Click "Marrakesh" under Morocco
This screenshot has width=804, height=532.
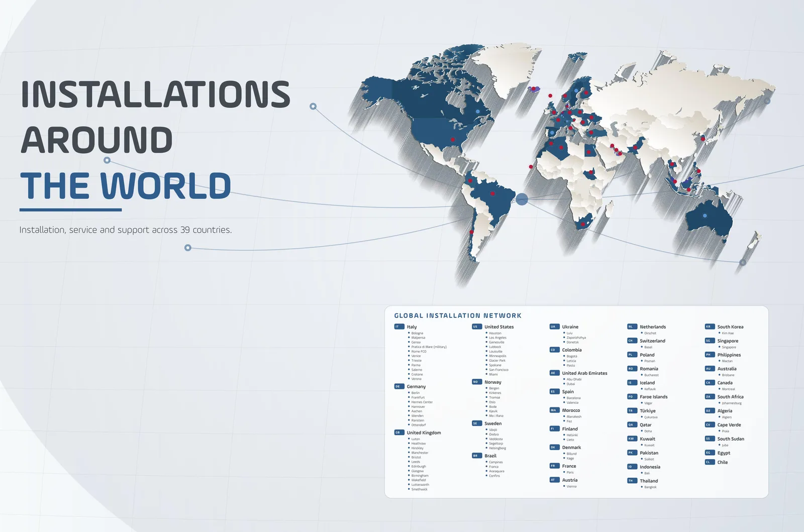click(574, 416)
